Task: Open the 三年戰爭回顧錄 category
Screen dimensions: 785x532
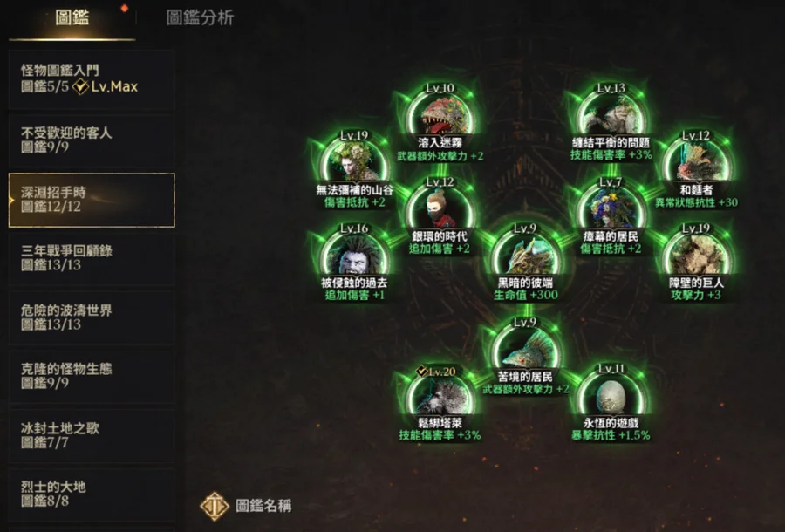Action: (x=92, y=258)
